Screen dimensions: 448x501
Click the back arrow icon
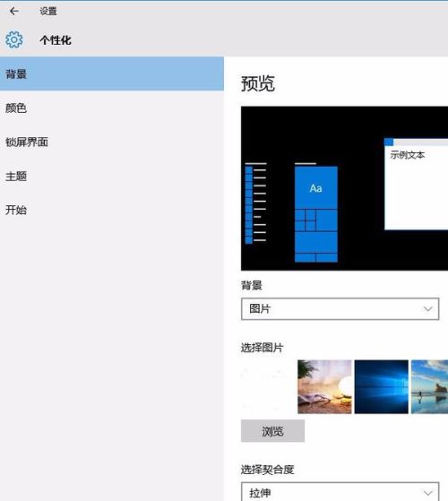(x=14, y=11)
